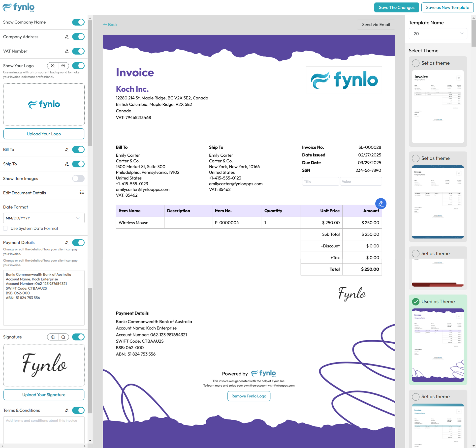476x448 pixels.
Task: Check Use System Date Format box
Action: (5, 228)
